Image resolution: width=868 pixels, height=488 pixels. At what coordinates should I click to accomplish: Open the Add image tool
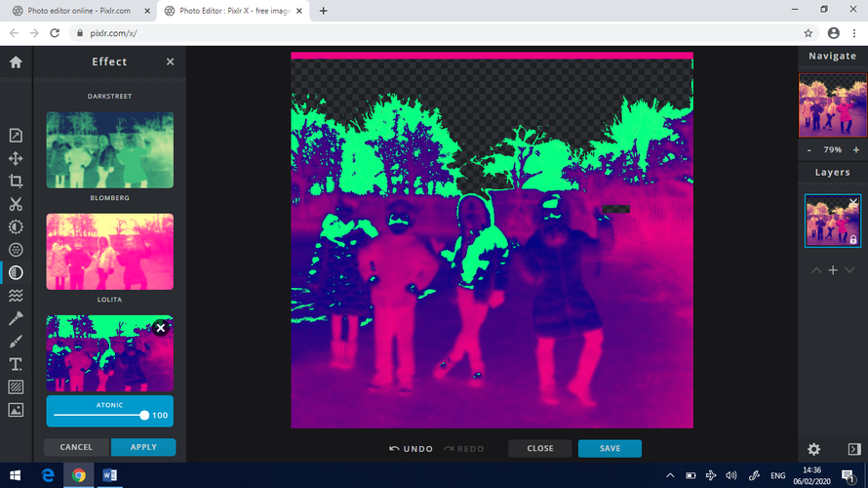(x=16, y=410)
